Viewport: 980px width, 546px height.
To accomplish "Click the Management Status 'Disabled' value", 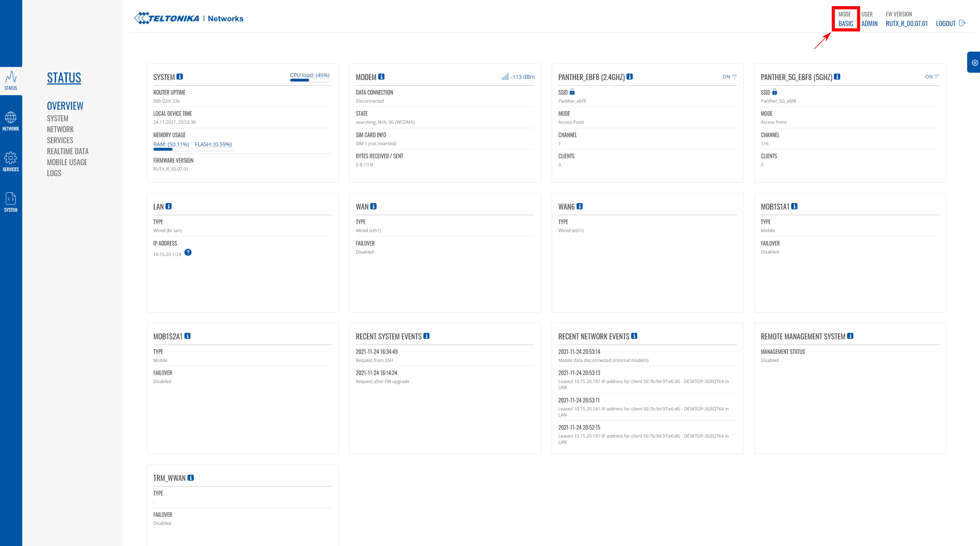I will coord(770,360).
